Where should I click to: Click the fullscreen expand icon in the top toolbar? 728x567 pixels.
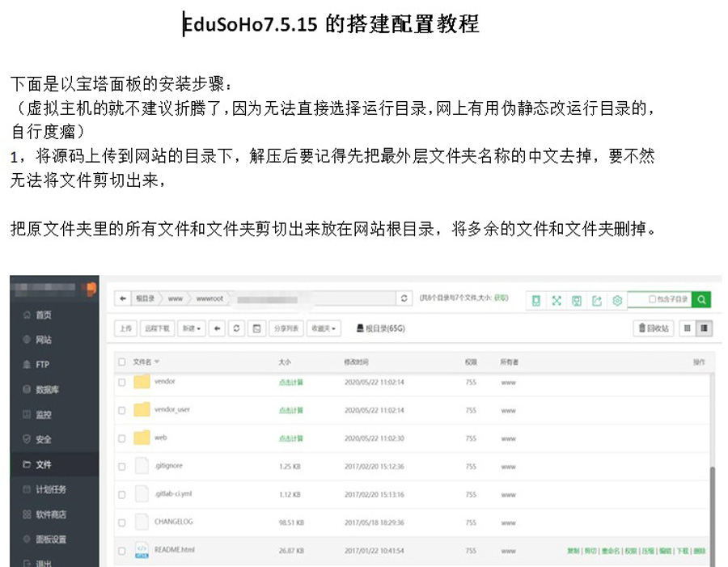tap(557, 300)
